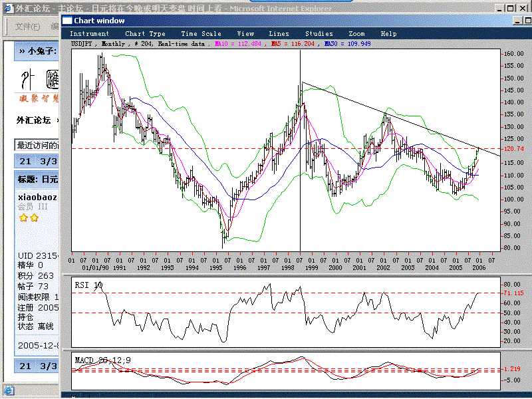
Task: Minimize the Chart window
Action: (517, 21)
